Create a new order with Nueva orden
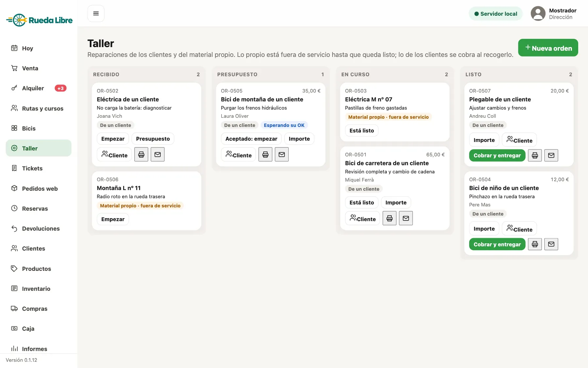 548,48
